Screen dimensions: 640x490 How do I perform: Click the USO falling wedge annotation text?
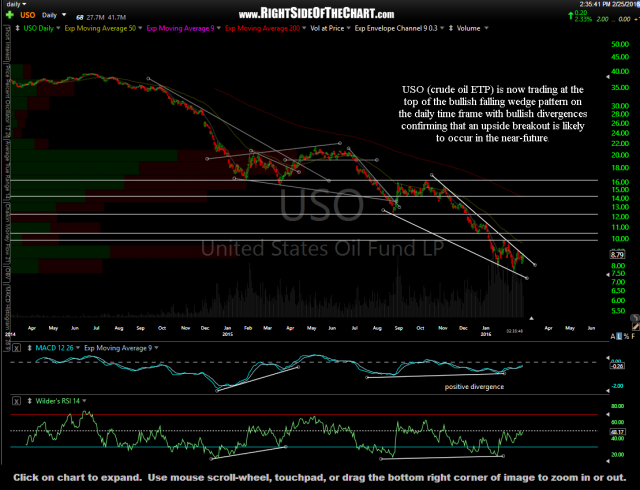pos(493,114)
